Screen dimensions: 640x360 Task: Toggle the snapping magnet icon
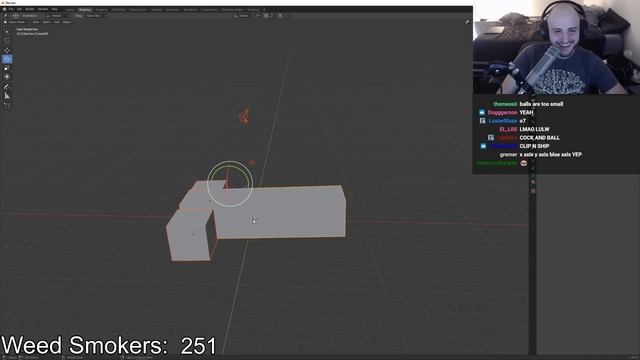click(266, 16)
